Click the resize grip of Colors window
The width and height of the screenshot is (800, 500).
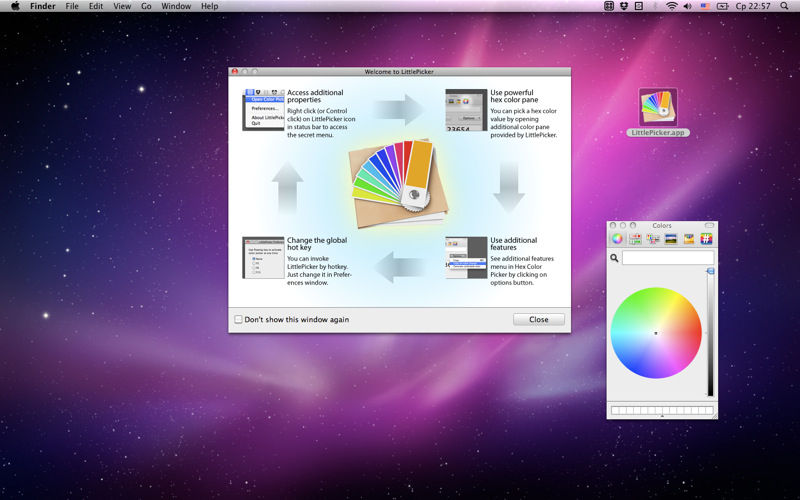pyautogui.click(x=714, y=416)
